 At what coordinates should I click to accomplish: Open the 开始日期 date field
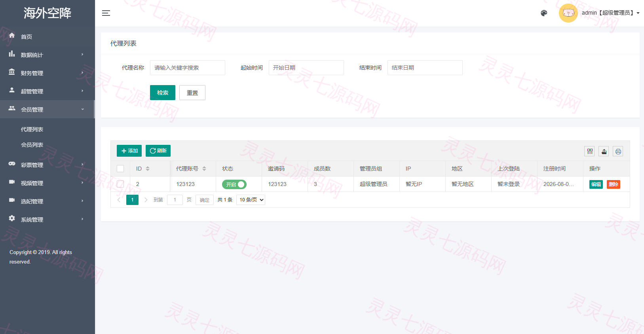306,68
